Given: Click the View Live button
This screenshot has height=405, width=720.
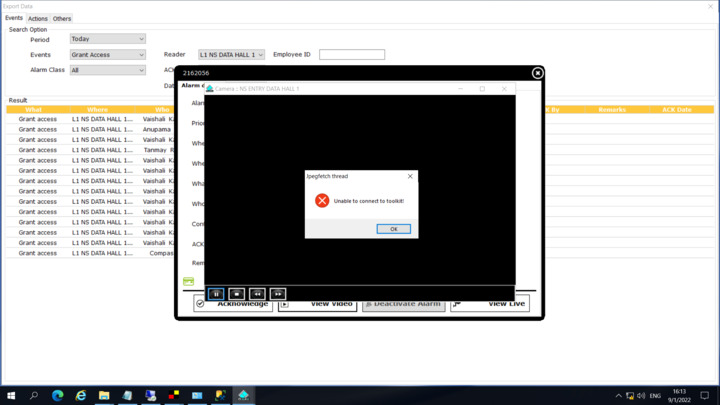Looking at the screenshot, I should (x=490, y=303).
